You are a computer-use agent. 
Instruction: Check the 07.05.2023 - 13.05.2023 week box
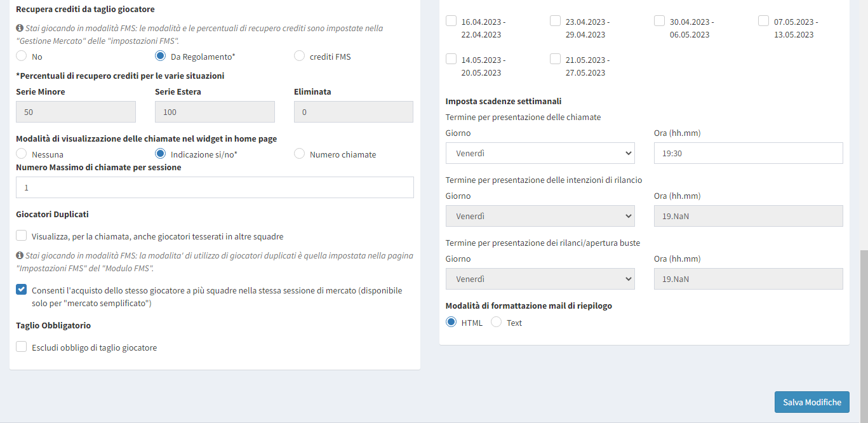(x=764, y=21)
